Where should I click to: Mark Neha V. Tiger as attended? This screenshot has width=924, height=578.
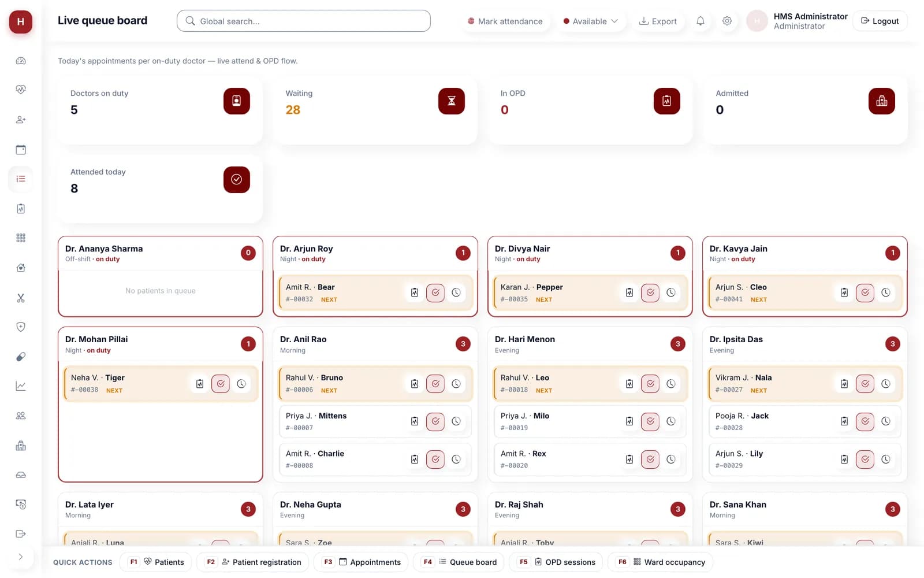(x=221, y=384)
